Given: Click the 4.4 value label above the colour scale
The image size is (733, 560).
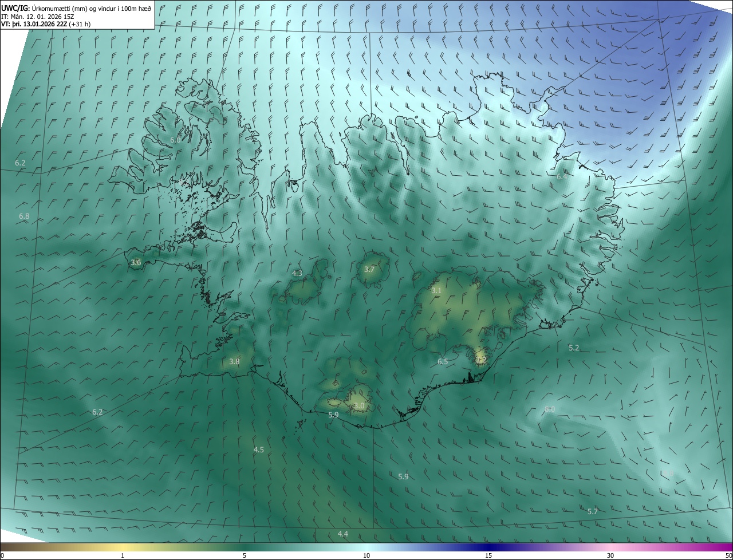Looking at the screenshot, I should [x=342, y=534].
